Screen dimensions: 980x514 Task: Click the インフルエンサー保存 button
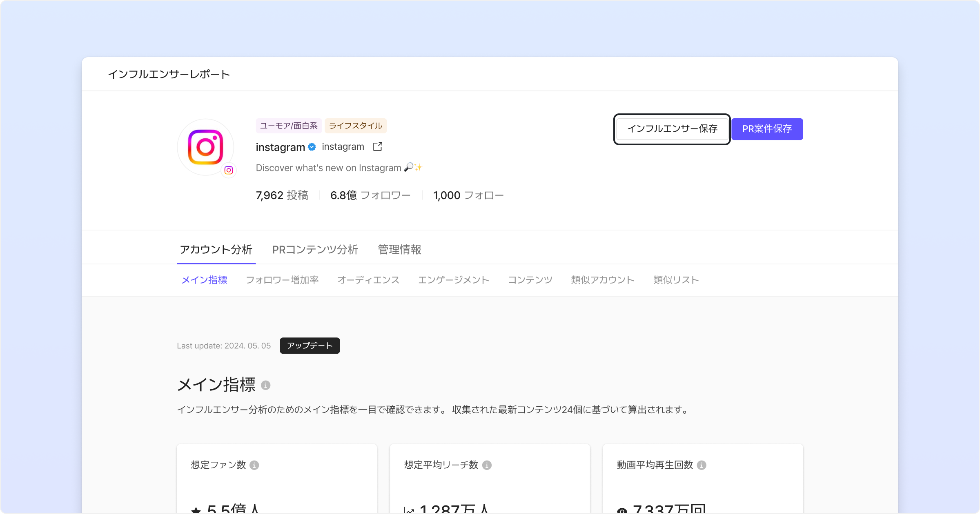[672, 129]
